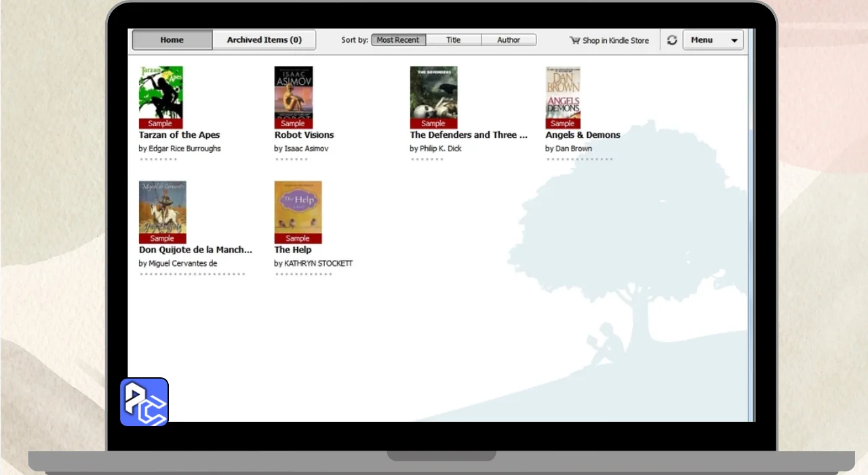Open the Robot Visions book cover
The width and height of the screenshot is (868, 475).
pyautogui.click(x=294, y=97)
